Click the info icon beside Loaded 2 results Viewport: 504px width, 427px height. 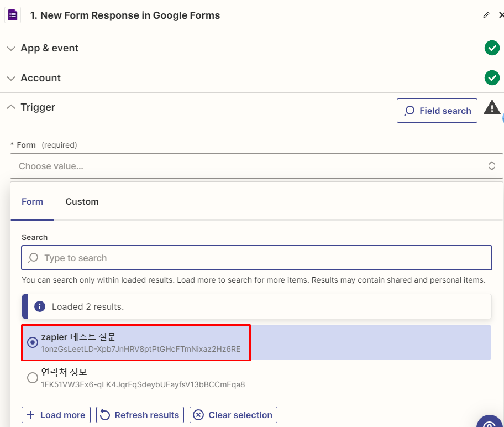(40, 306)
